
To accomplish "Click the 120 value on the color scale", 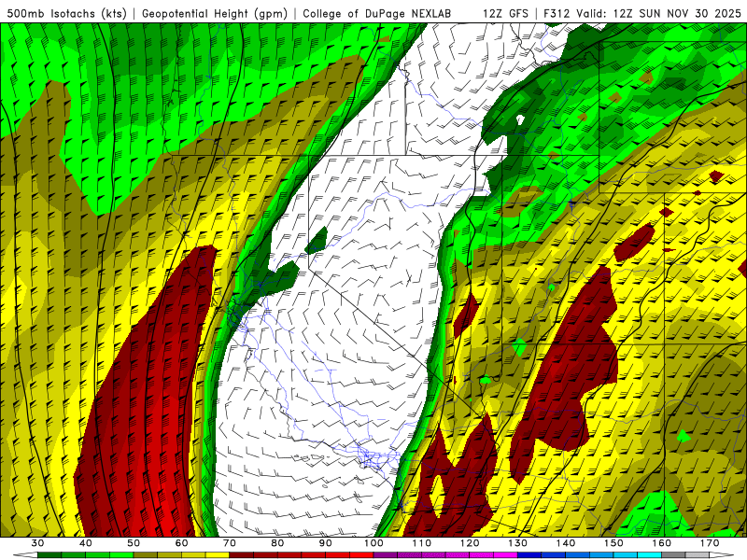I will [x=470, y=543].
